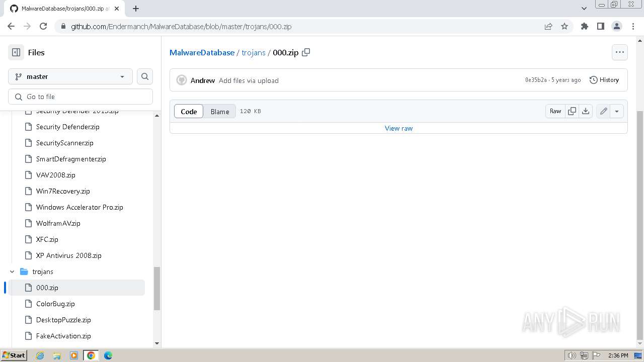Open Internet Explorer in taskbar

pyautogui.click(x=40, y=355)
